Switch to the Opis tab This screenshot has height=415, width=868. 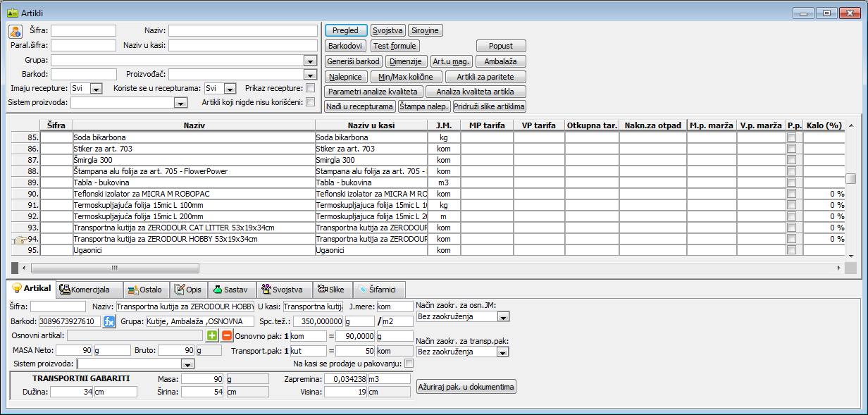coord(187,289)
